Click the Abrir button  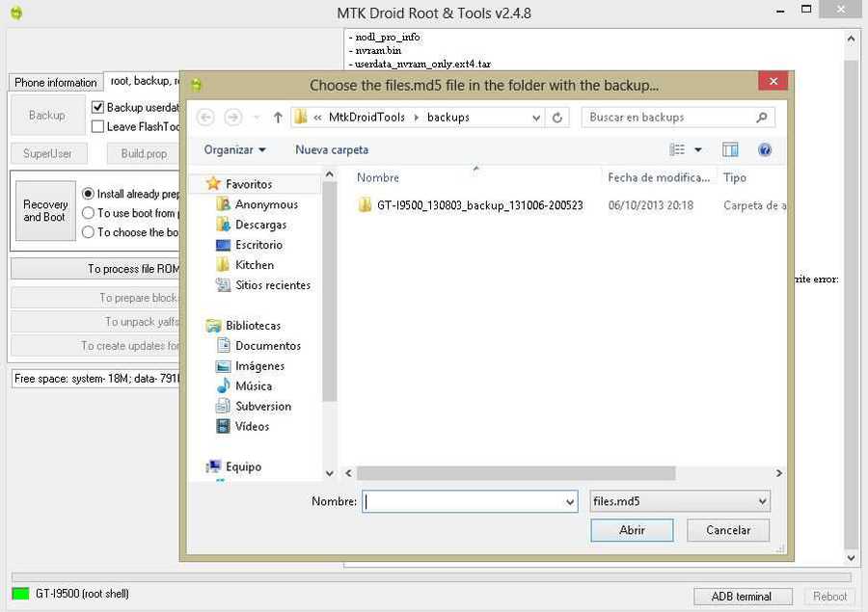[x=632, y=530]
